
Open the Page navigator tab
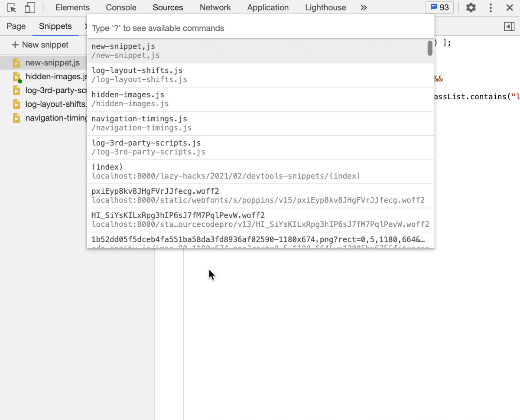(16, 26)
